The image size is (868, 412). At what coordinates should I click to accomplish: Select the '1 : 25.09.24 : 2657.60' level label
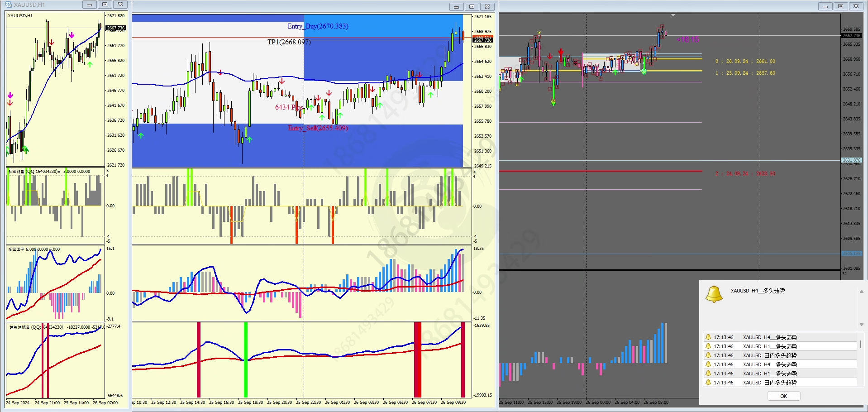[745, 73]
